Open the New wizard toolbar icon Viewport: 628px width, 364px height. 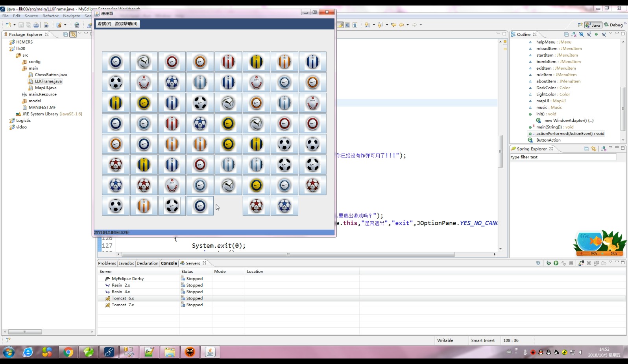[8, 25]
